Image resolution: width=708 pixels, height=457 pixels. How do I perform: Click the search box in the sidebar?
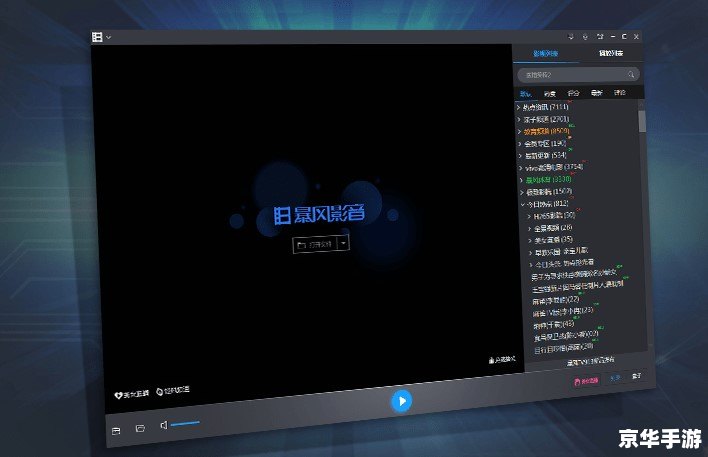[x=578, y=75]
